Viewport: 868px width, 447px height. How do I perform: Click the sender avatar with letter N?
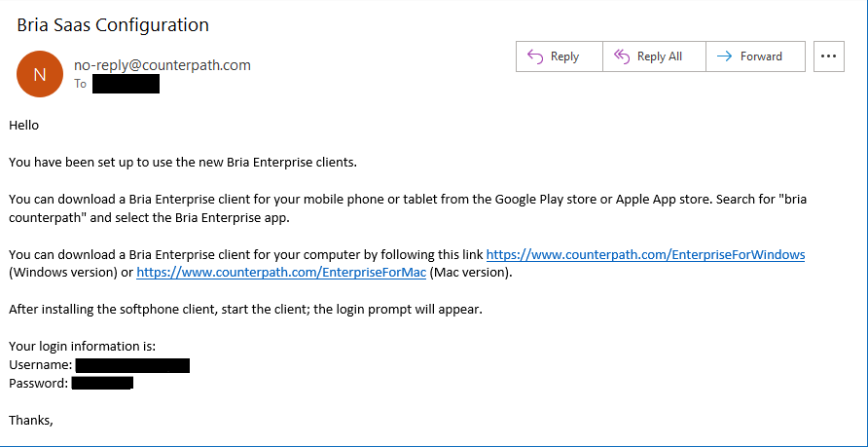click(x=40, y=74)
